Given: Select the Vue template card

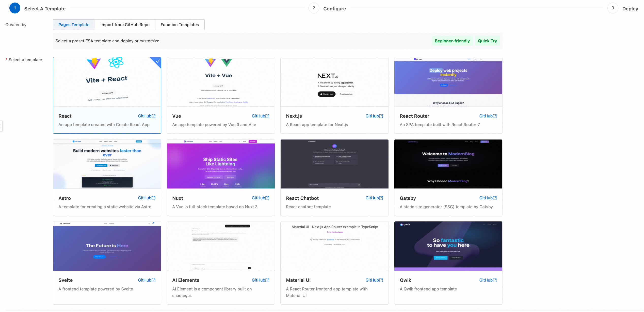Looking at the screenshot, I should 220,95.
